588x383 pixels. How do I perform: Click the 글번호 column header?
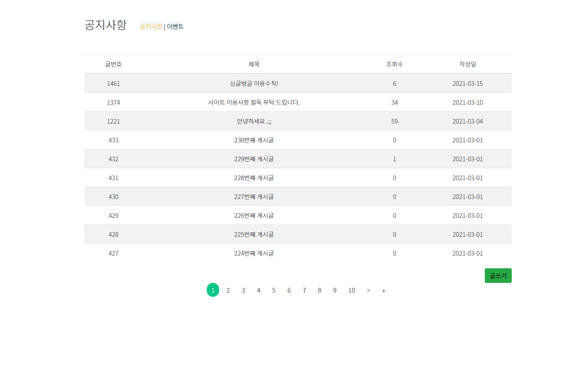click(114, 64)
